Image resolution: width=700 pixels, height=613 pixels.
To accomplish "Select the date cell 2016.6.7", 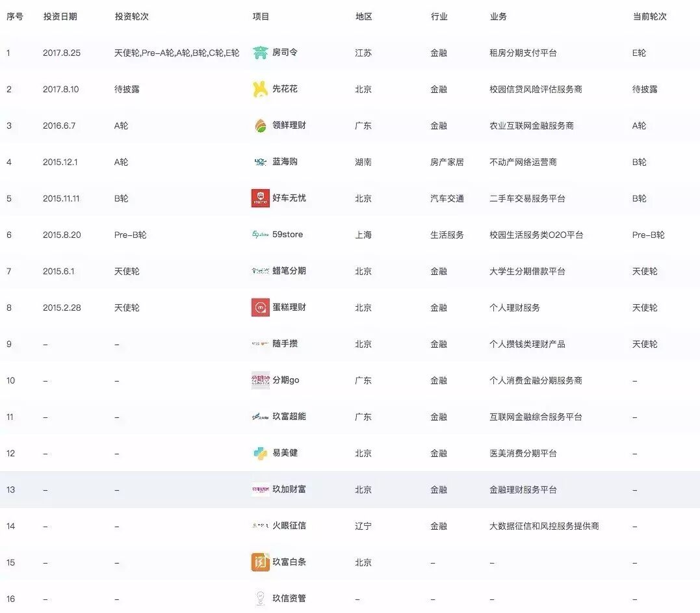I will tap(59, 126).
